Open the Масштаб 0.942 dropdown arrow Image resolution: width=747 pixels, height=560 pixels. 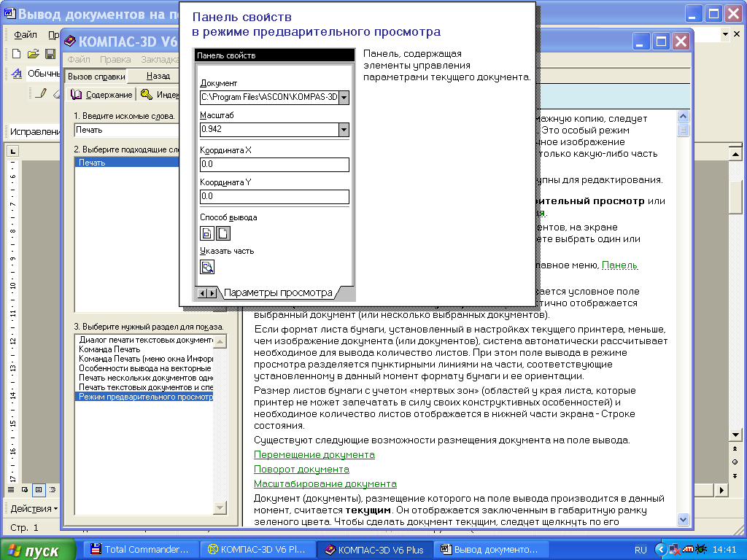[344, 130]
